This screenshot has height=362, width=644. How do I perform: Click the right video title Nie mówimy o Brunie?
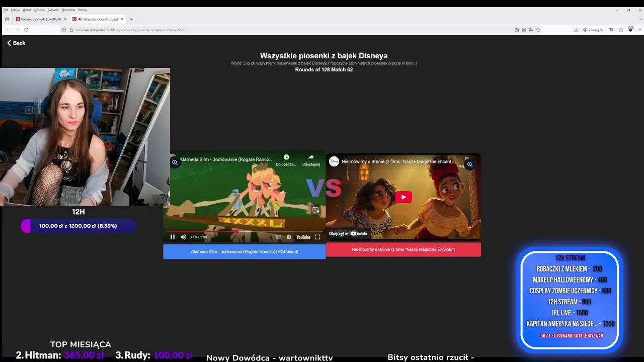point(398,161)
